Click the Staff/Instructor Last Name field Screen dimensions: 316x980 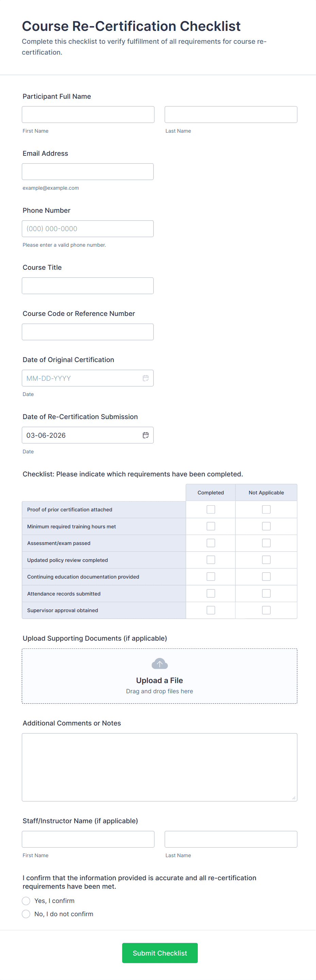[231, 839]
